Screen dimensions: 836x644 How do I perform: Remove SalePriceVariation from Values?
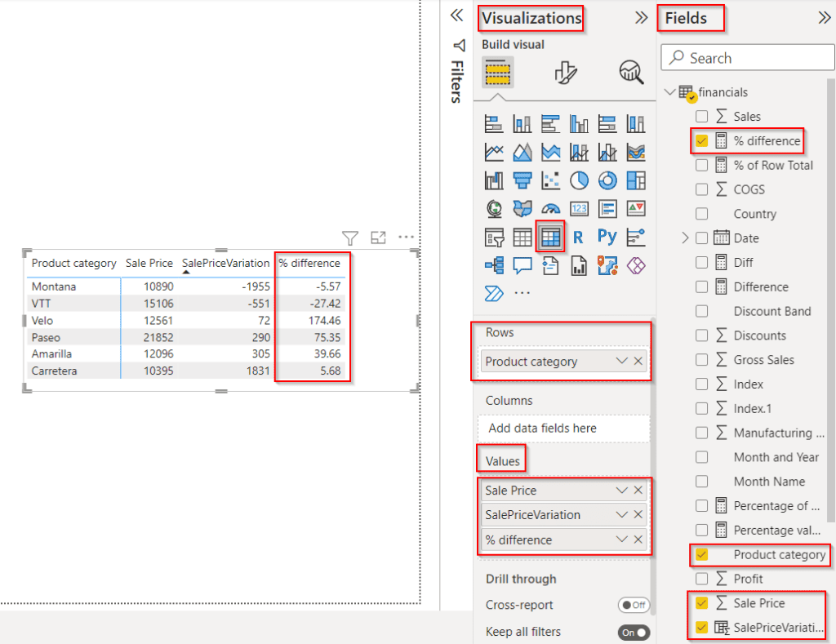pos(638,514)
